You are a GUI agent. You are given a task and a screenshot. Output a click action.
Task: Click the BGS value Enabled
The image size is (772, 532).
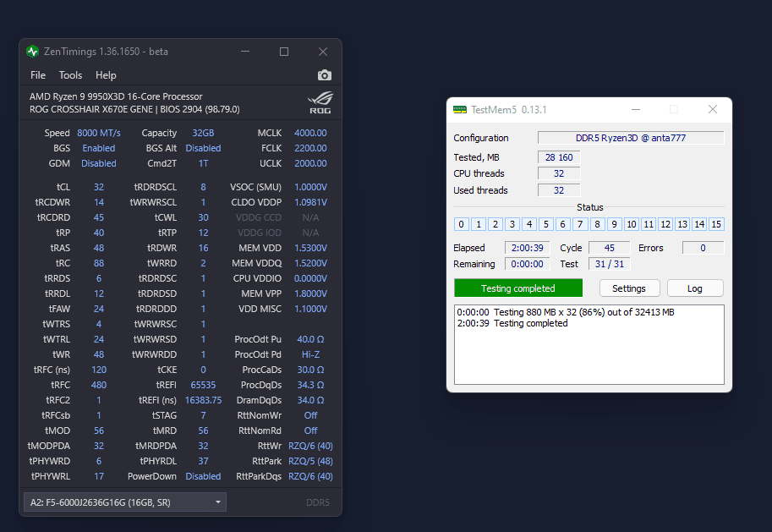pyautogui.click(x=99, y=148)
